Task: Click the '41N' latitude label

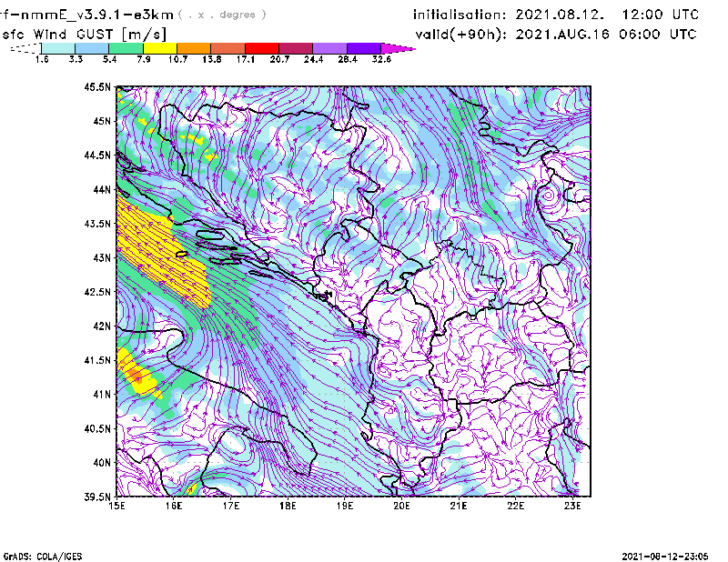Action: click(102, 395)
